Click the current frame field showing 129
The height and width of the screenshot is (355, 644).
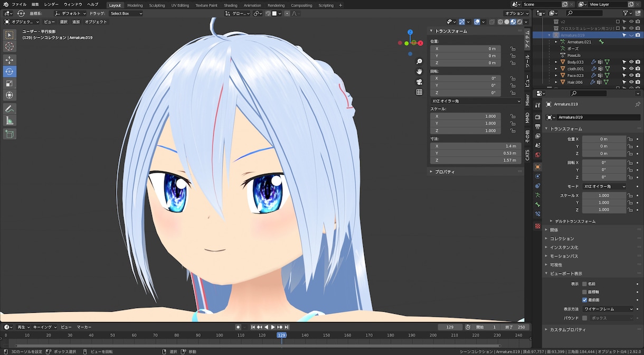click(450, 327)
